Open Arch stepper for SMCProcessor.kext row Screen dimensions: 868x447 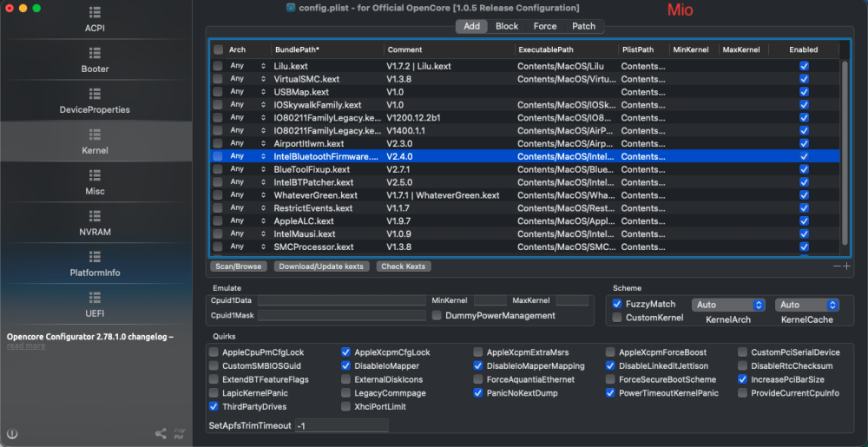(x=263, y=247)
